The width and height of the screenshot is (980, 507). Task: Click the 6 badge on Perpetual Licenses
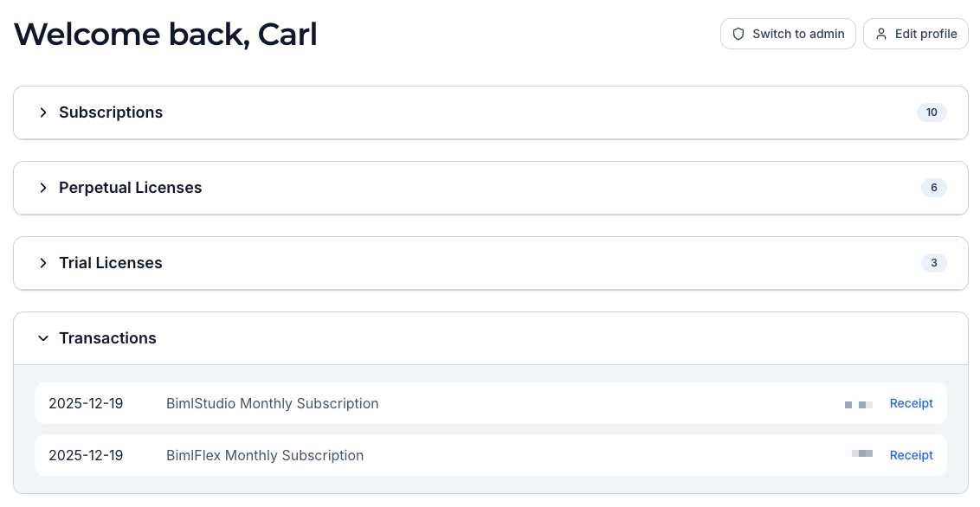coord(934,188)
